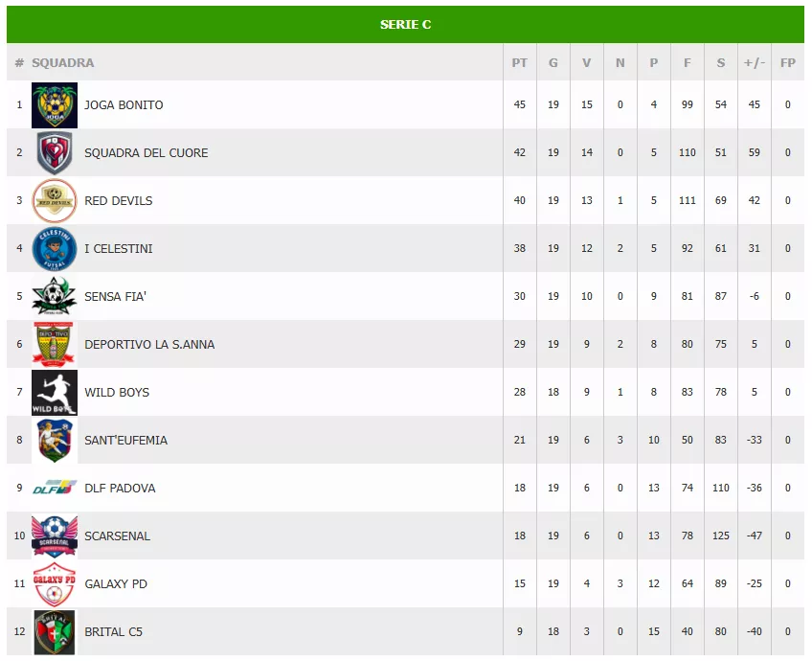This screenshot has height=661, width=812.
Task: Click the +/- goal difference header
Action: [755, 63]
